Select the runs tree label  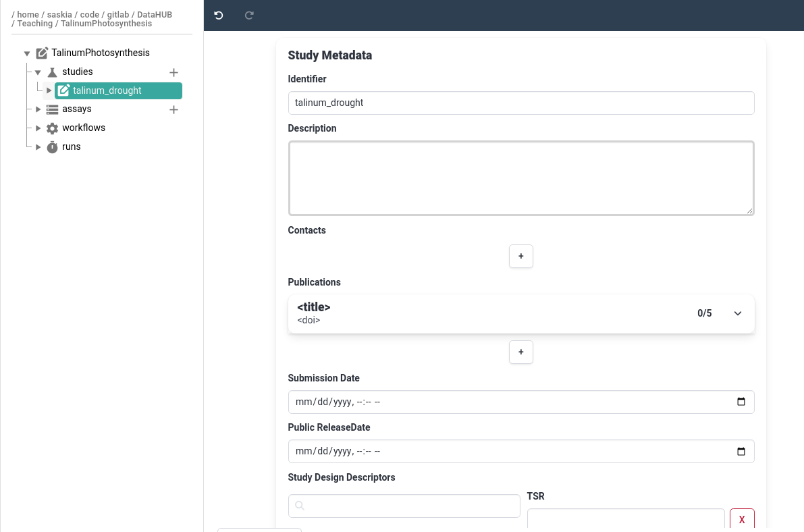pos(72,147)
